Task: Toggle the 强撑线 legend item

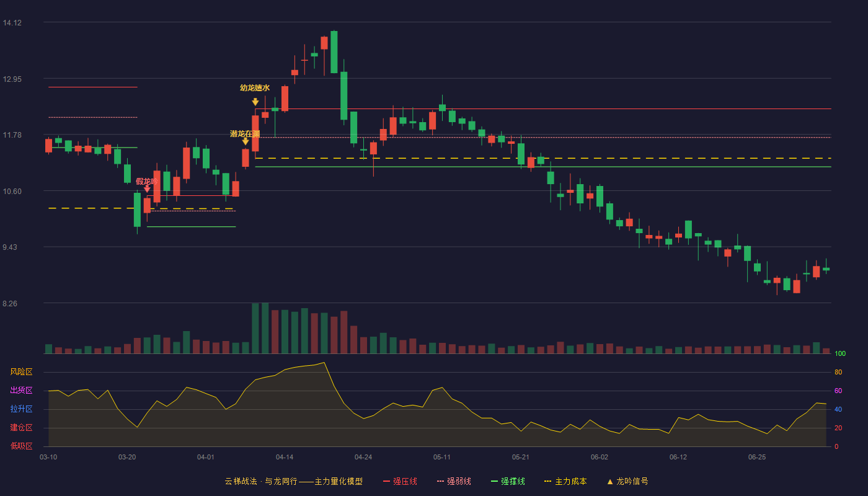Action: pyautogui.click(x=508, y=481)
